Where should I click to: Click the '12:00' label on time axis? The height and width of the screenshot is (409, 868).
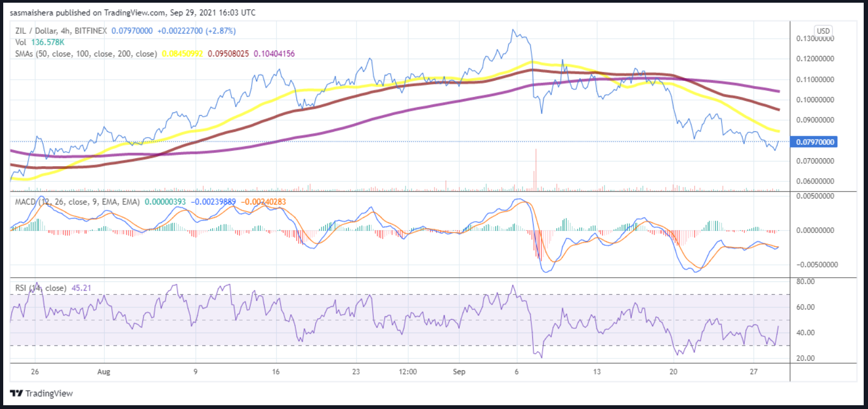point(408,371)
